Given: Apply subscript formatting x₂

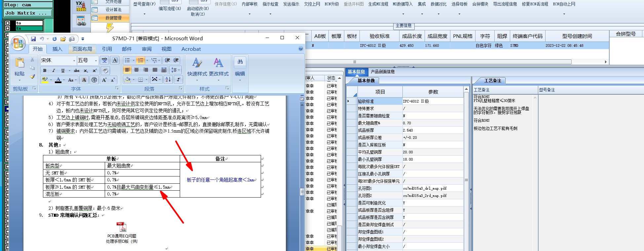Looking at the screenshot, I should point(86,71).
